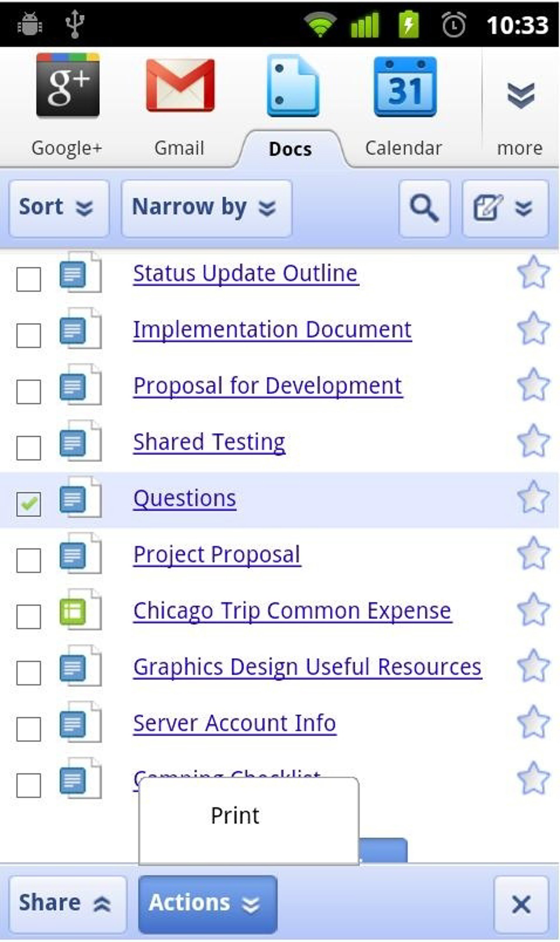Screen dimensions: 560x942
Task: Choose Print from the Actions menu
Action: coord(235,816)
